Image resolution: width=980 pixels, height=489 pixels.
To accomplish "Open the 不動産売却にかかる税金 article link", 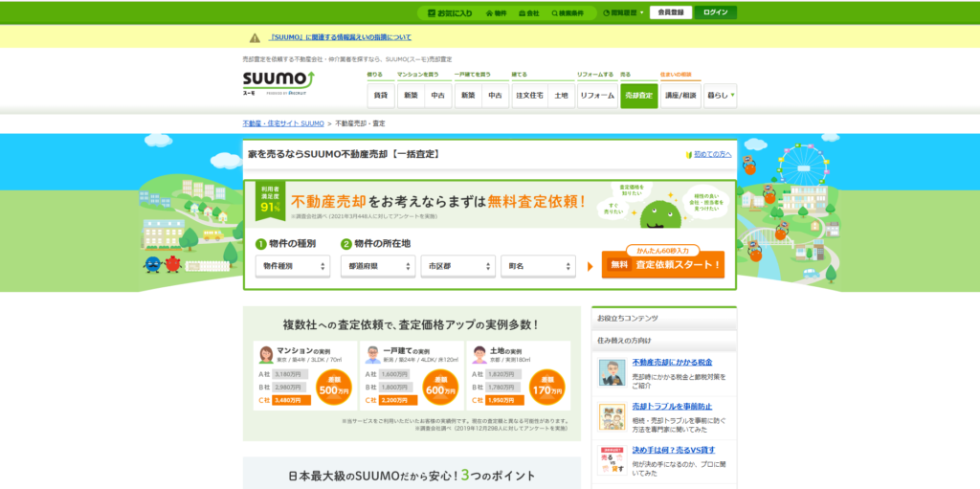I will [x=672, y=362].
